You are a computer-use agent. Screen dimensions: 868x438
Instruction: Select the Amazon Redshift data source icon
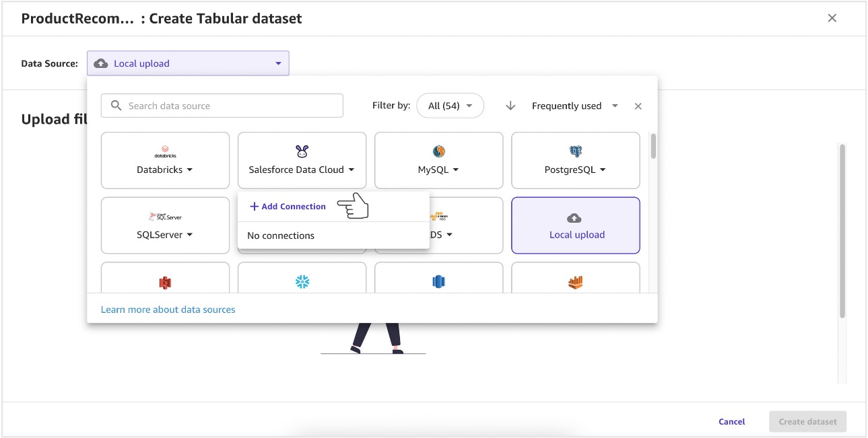439,283
